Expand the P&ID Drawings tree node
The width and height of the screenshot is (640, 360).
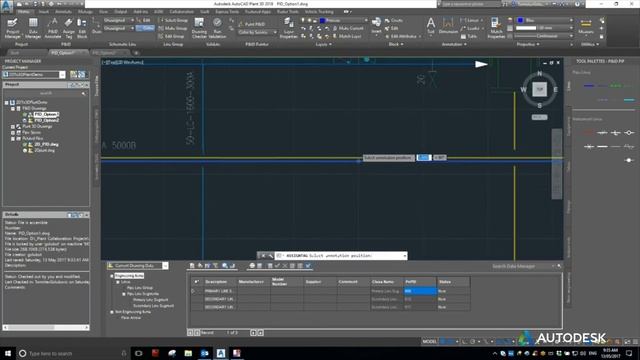tap(13, 109)
